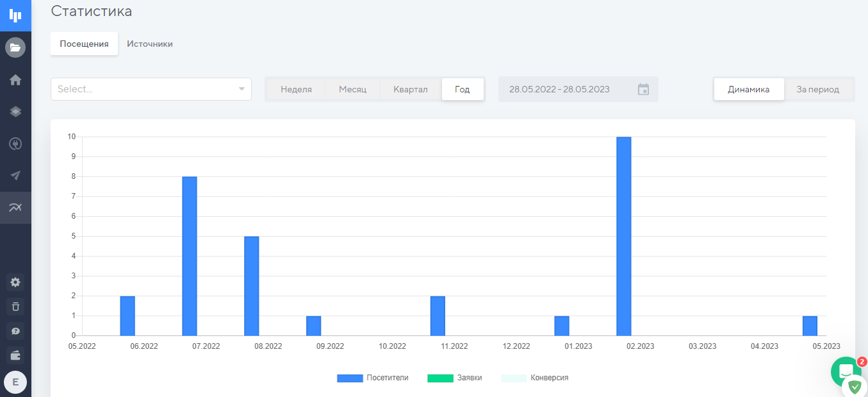Open the plug integrations icon
The image size is (868, 397).
[x=15, y=144]
